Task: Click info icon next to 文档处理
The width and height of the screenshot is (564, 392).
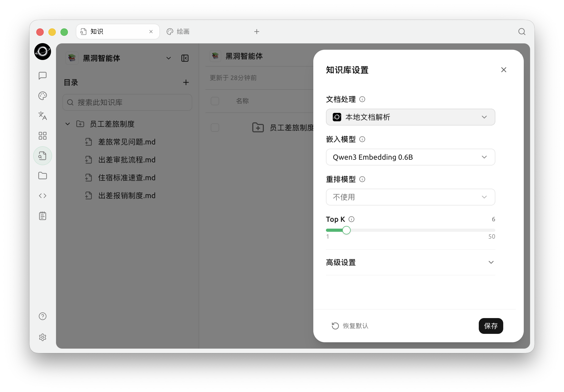Action: (x=362, y=99)
